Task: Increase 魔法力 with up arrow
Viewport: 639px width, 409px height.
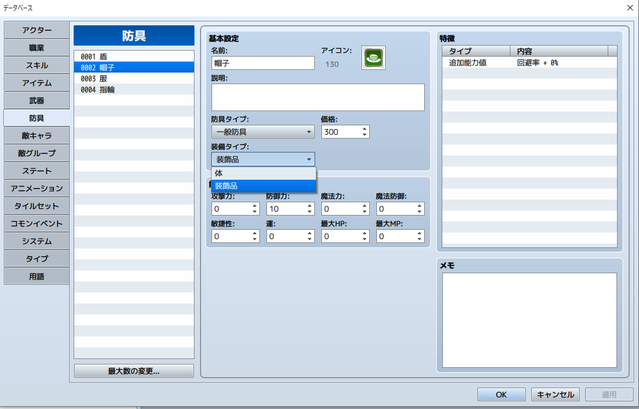Action: click(365, 206)
